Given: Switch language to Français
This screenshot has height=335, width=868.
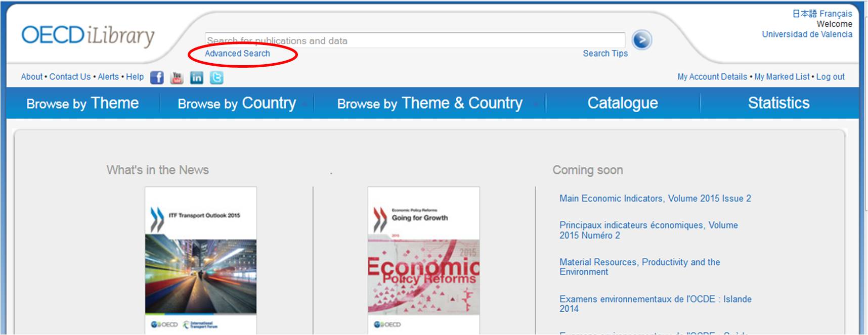Looking at the screenshot, I should [x=836, y=14].
